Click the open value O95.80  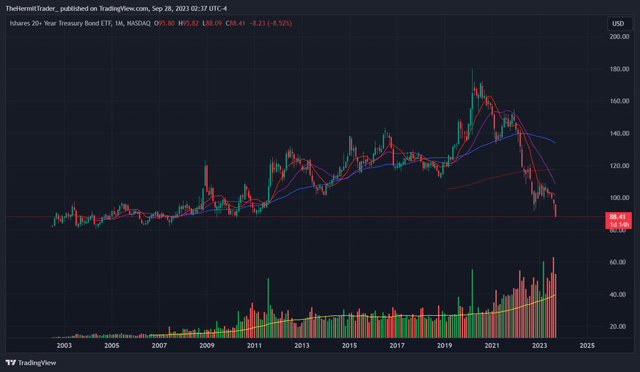click(164, 24)
